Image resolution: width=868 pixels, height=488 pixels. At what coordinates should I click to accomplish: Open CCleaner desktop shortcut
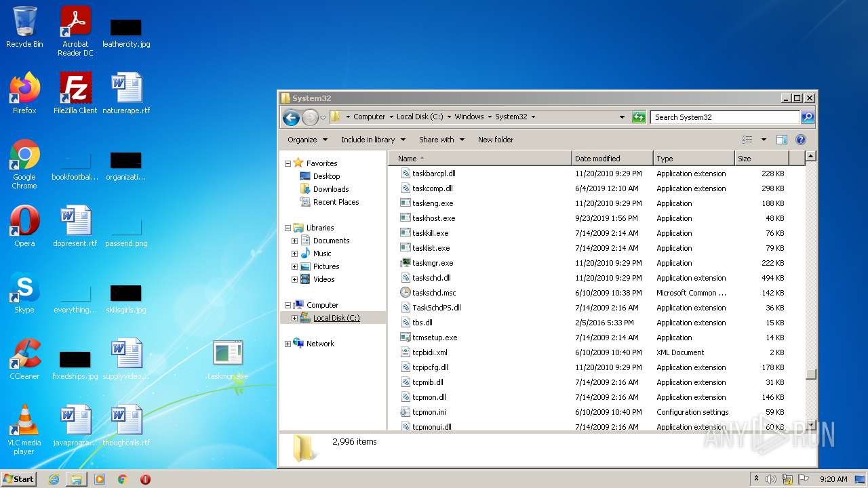(x=24, y=359)
